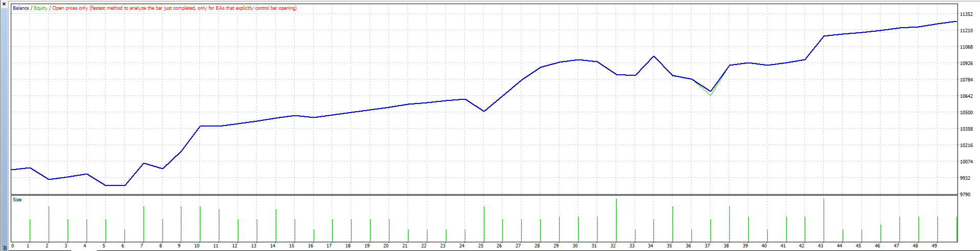Click the 10784 value on the price scale
Screen dimensions: 980x251
point(966,80)
